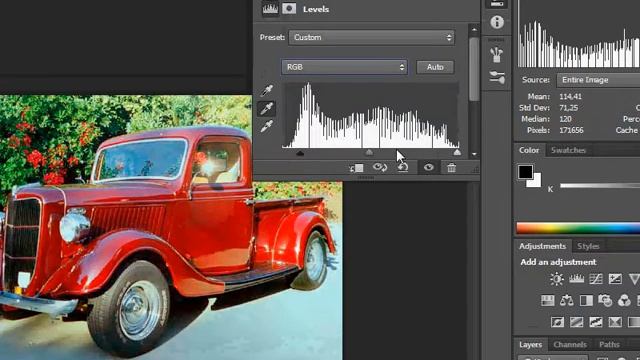This screenshot has width=640, height=360.
Task: Open the Preset Custom dropdown
Action: click(372, 38)
